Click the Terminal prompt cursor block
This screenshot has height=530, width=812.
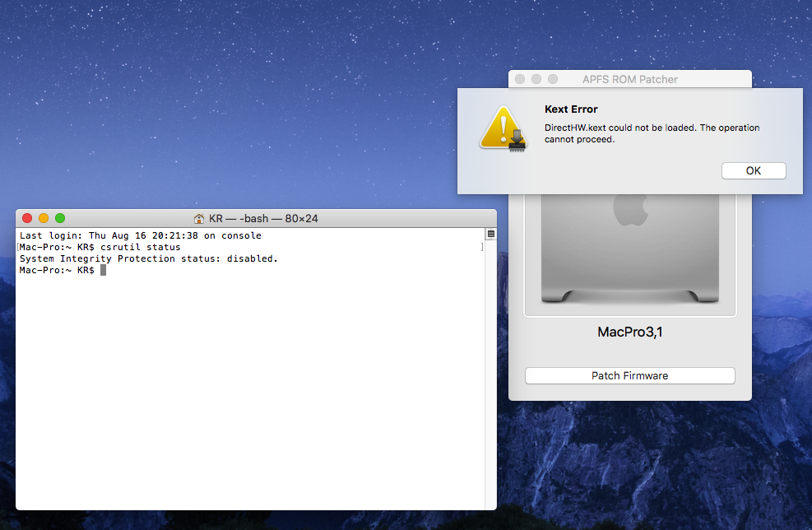pyautogui.click(x=103, y=270)
